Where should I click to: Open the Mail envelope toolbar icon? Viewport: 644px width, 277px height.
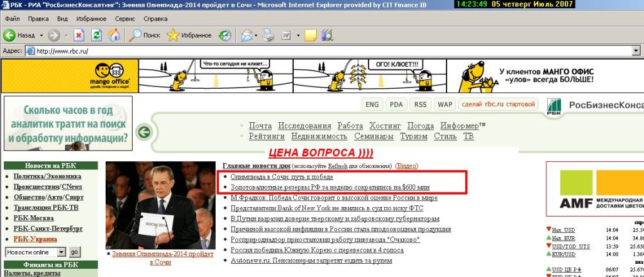tap(247, 35)
